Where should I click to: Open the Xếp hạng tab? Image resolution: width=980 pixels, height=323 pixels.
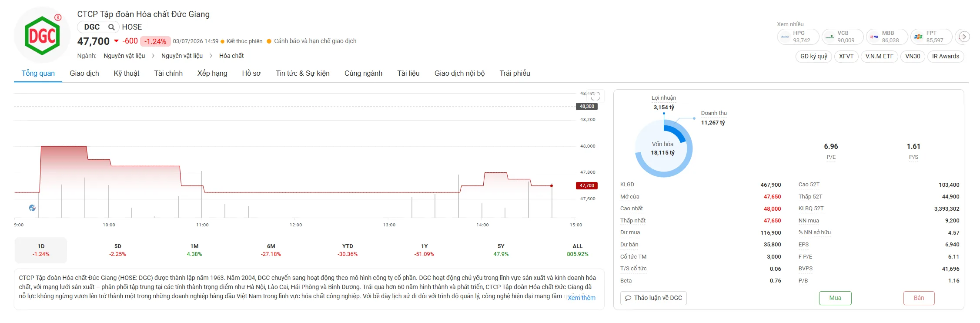[x=212, y=73]
